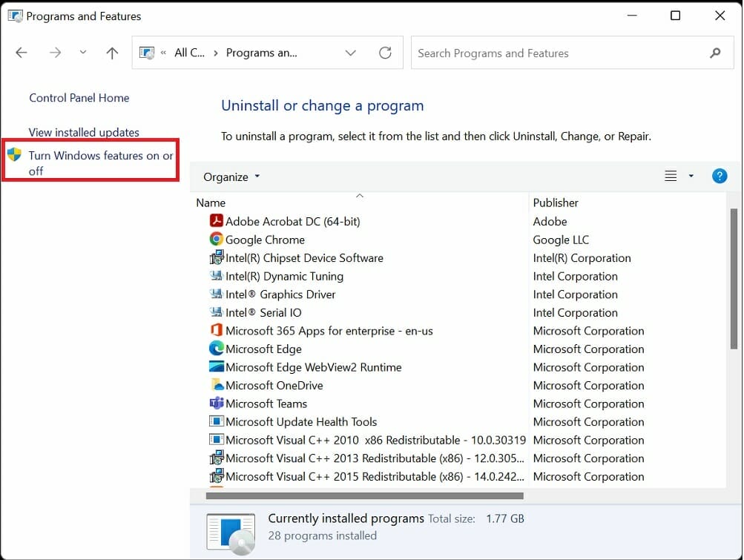Click the change view list icon
The height and width of the screenshot is (560, 744).
[x=671, y=176]
